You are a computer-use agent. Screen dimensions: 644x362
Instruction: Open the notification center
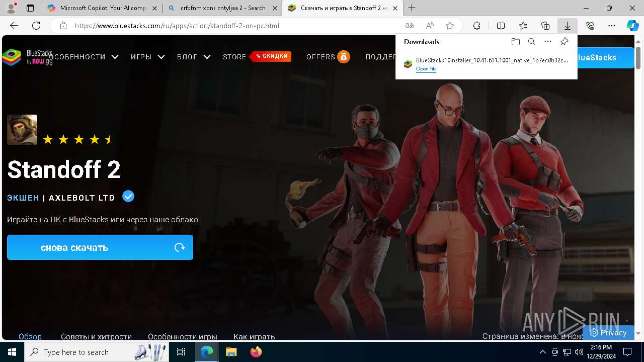pyautogui.click(x=627, y=352)
